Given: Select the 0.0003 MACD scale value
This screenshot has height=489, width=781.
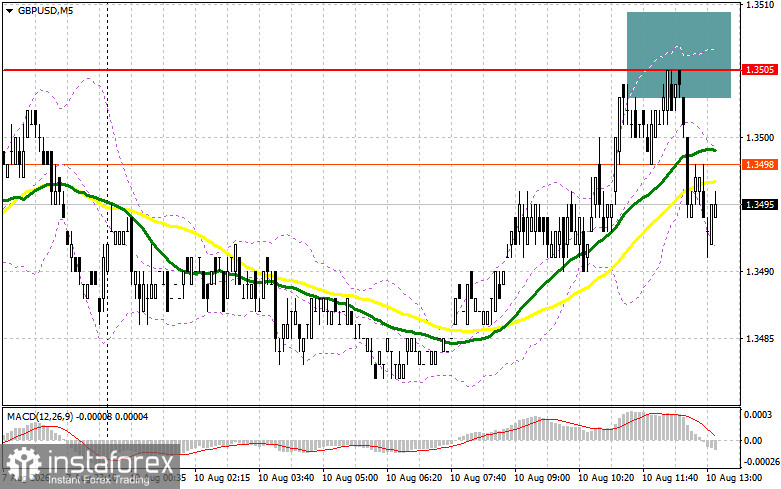Looking at the screenshot, I should tap(758, 414).
